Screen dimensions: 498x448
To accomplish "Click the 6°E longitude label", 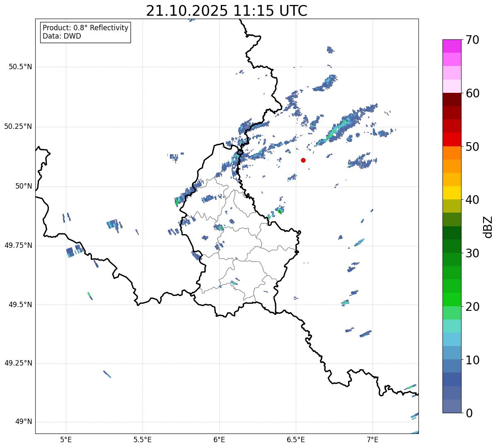I will pos(219,439).
